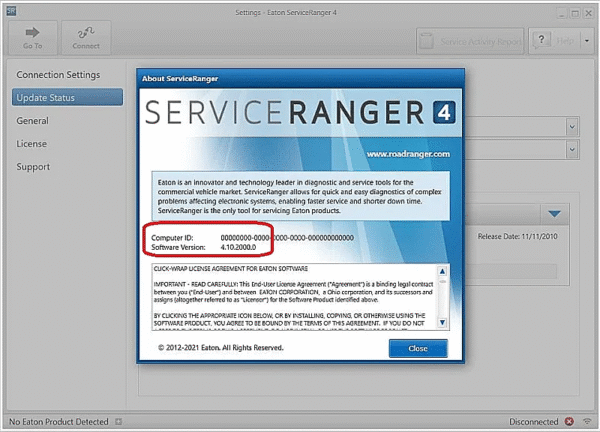Screen dimensions: 600x432
Task: Click the Release Date 11/11/2010 text
Action: coord(517,236)
